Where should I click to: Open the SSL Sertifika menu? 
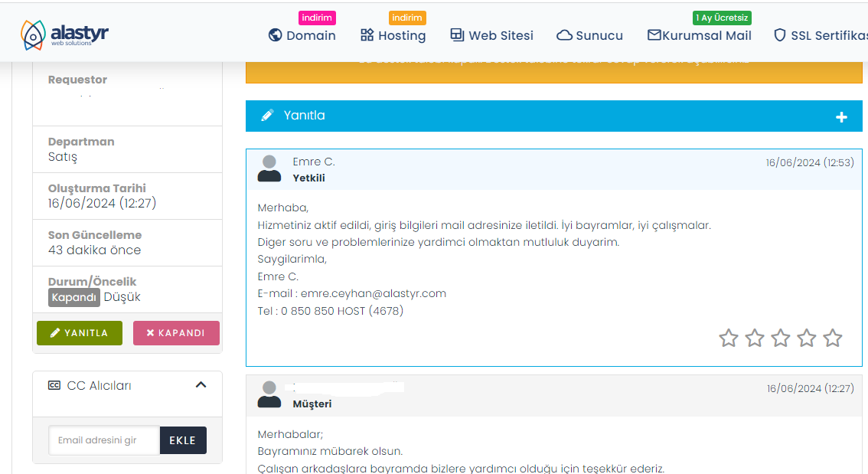pyautogui.click(x=821, y=35)
